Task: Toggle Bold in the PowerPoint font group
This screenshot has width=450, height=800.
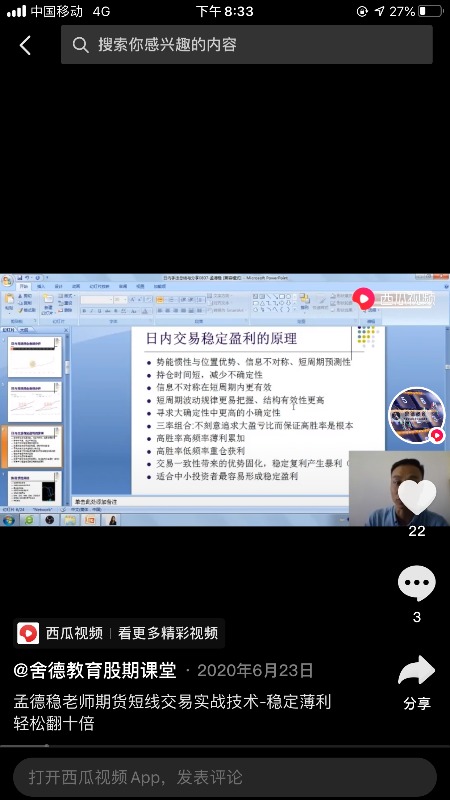Action: click(84, 311)
